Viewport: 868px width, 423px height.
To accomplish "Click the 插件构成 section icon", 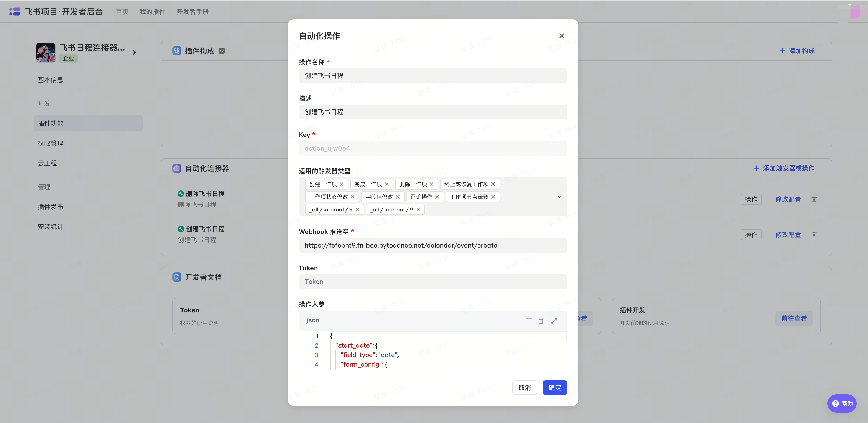I will (177, 51).
